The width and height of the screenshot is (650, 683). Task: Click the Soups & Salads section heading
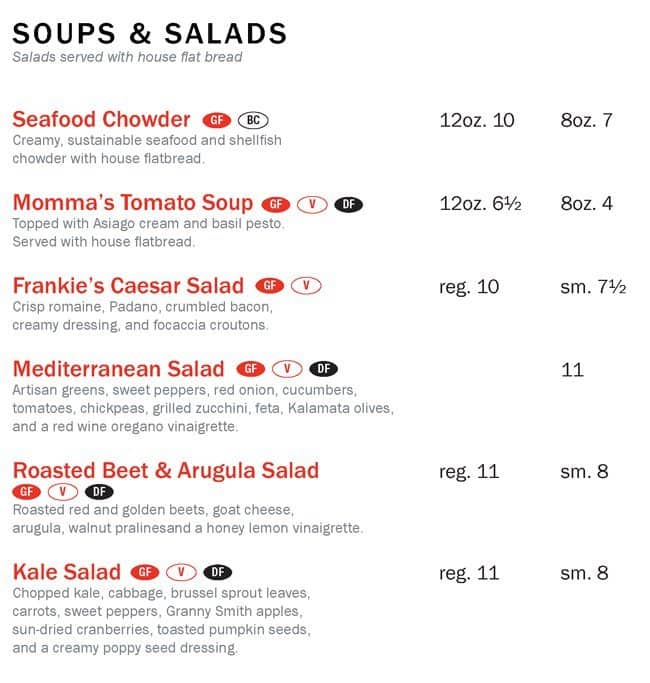click(150, 33)
